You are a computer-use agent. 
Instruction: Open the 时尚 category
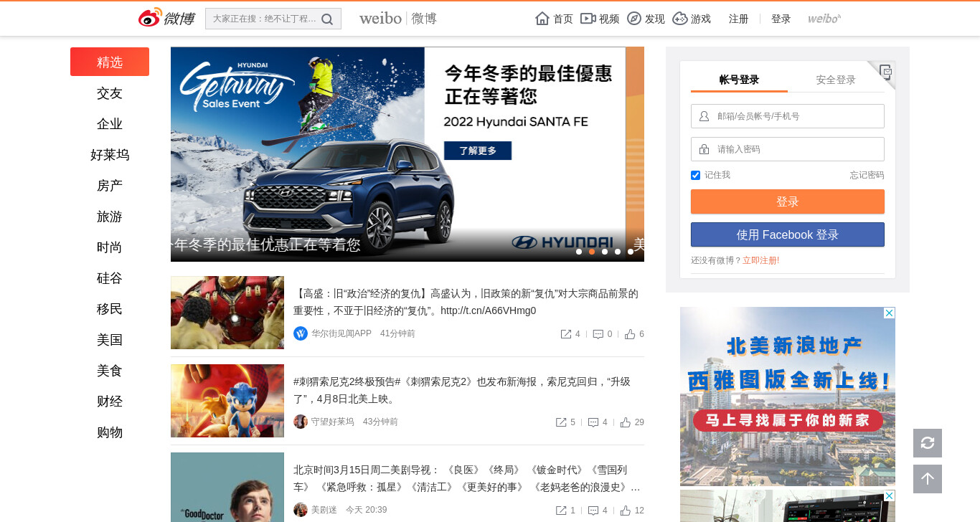(x=110, y=247)
